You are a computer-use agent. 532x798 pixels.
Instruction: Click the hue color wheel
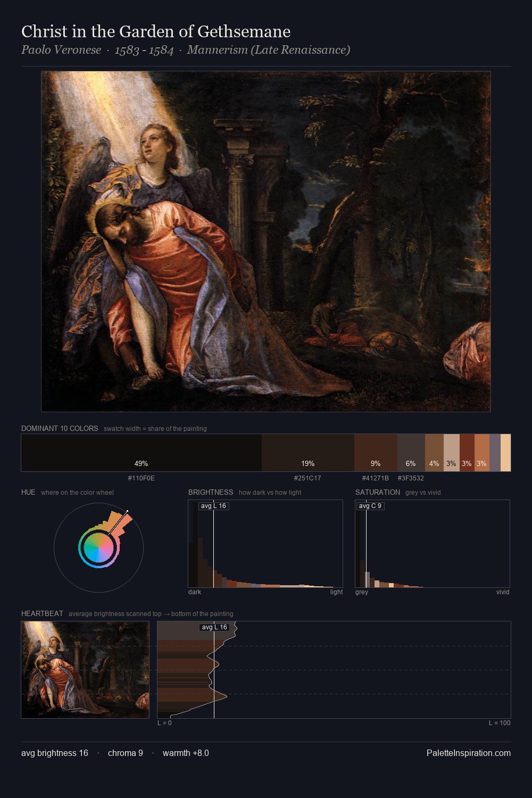tap(98, 547)
